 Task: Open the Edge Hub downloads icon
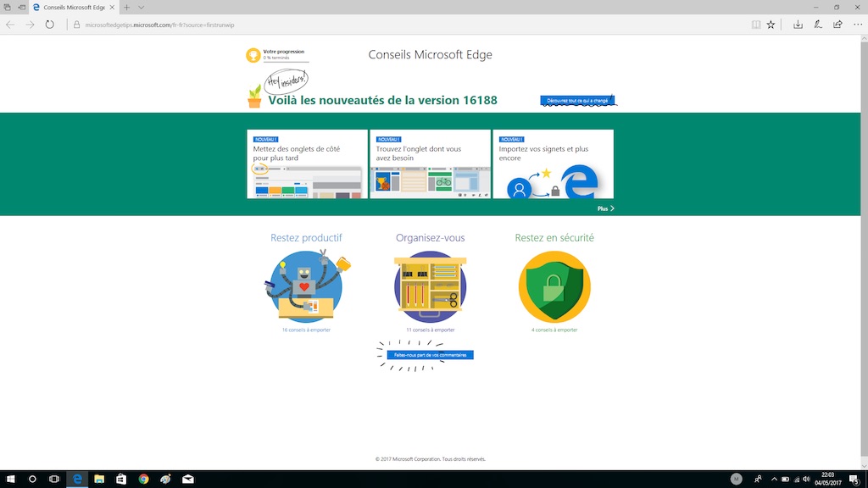point(798,25)
